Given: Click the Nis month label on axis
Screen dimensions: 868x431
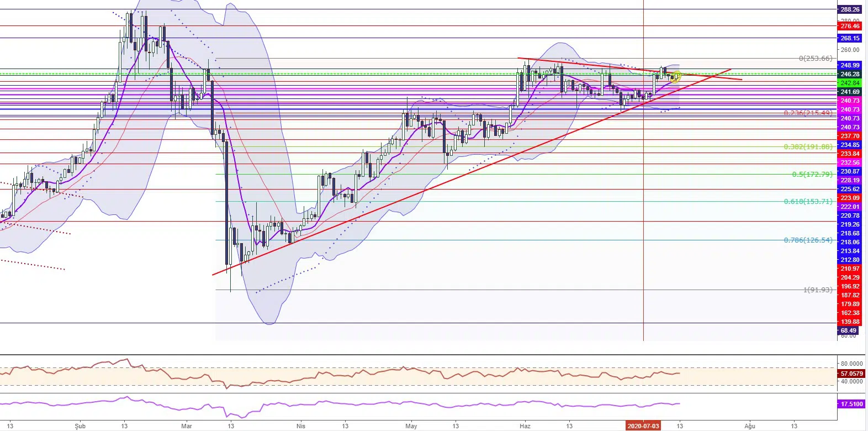Looking at the screenshot, I should point(300,426).
